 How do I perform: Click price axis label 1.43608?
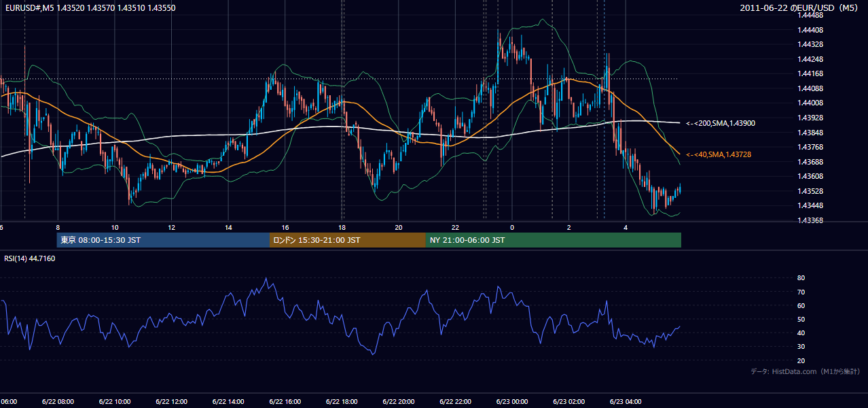[812, 177]
